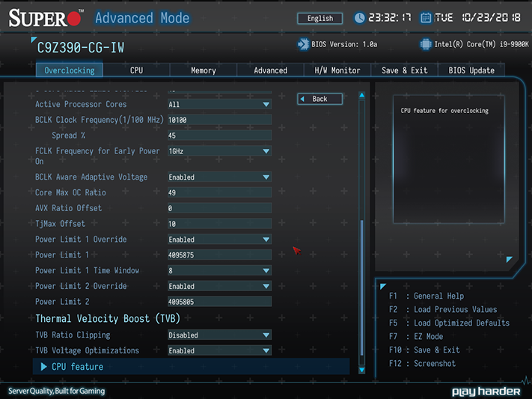Open TVB Ratio Clipping dropdown

(219, 335)
